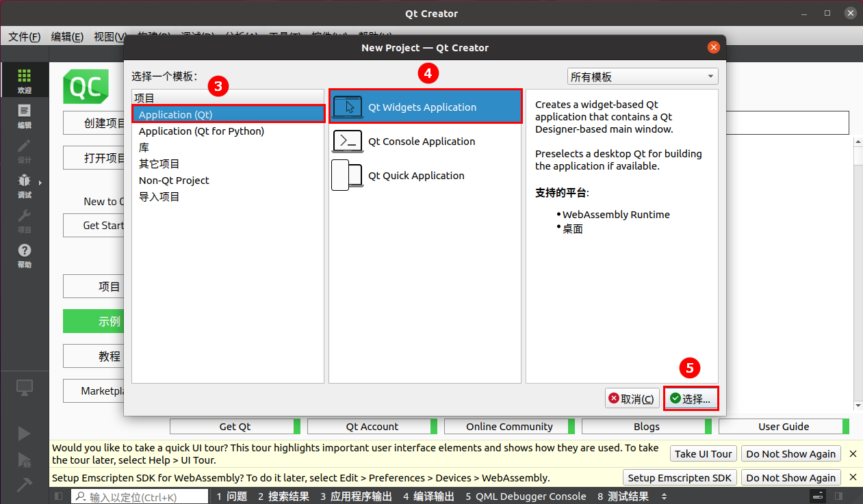Click the Welcome page scrollbar up arrow
The image size is (863, 504).
click(x=858, y=142)
